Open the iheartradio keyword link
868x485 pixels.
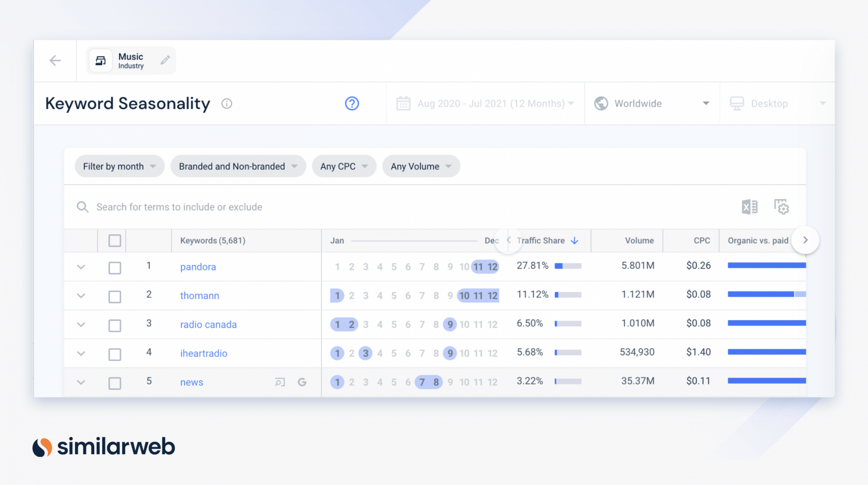[x=203, y=353]
